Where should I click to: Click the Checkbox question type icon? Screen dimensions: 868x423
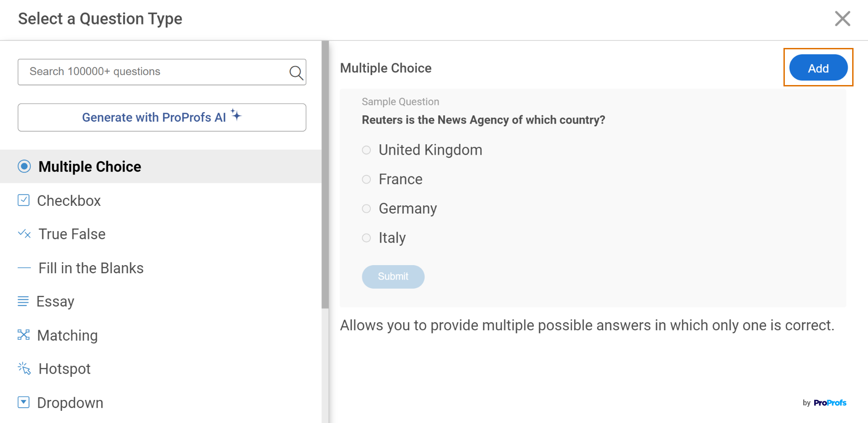24,200
